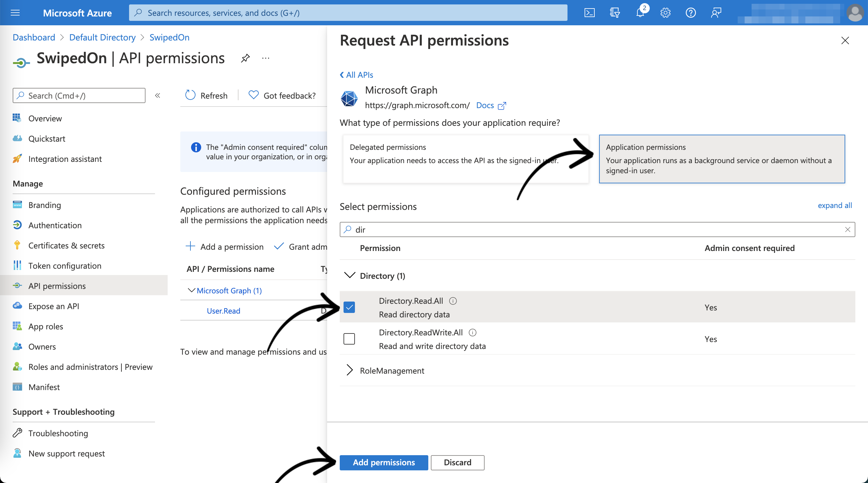Image resolution: width=868 pixels, height=483 pixels.
Task: Open the notifications bell
Action: (640, 13)
